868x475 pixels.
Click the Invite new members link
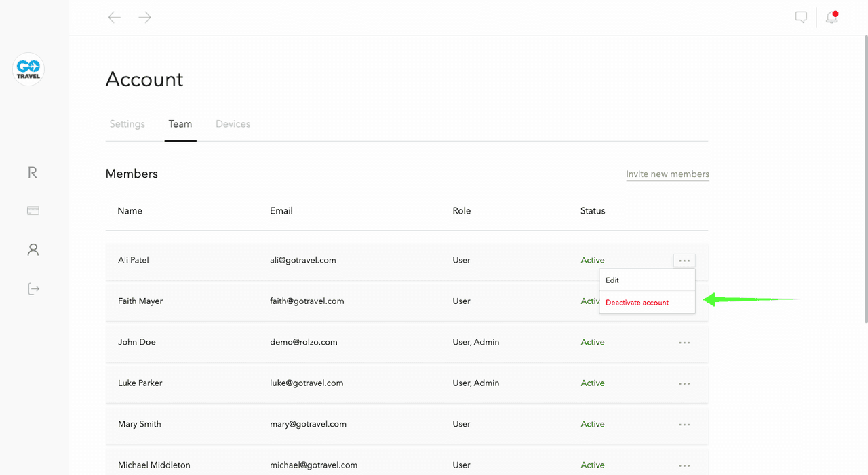pos(667,174)
